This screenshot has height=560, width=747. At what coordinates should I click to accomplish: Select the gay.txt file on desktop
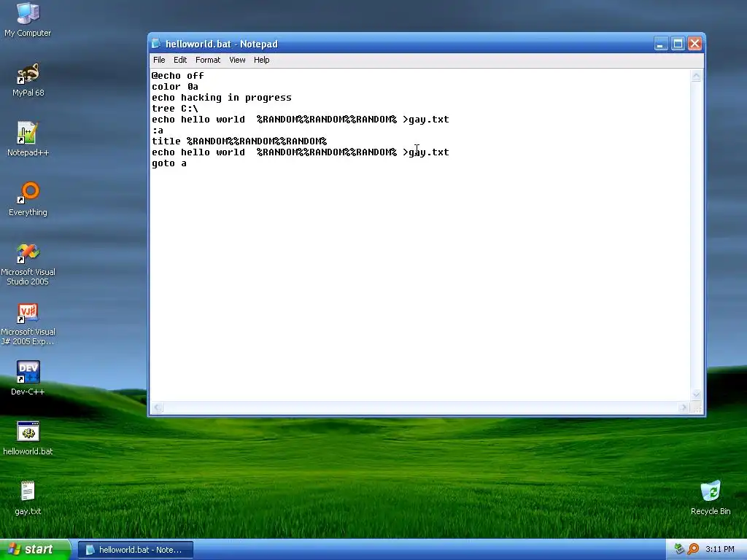click(28, 497)
